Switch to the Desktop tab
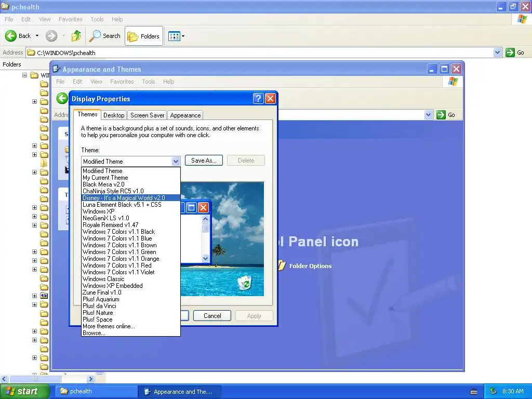 tap(114, 115)
